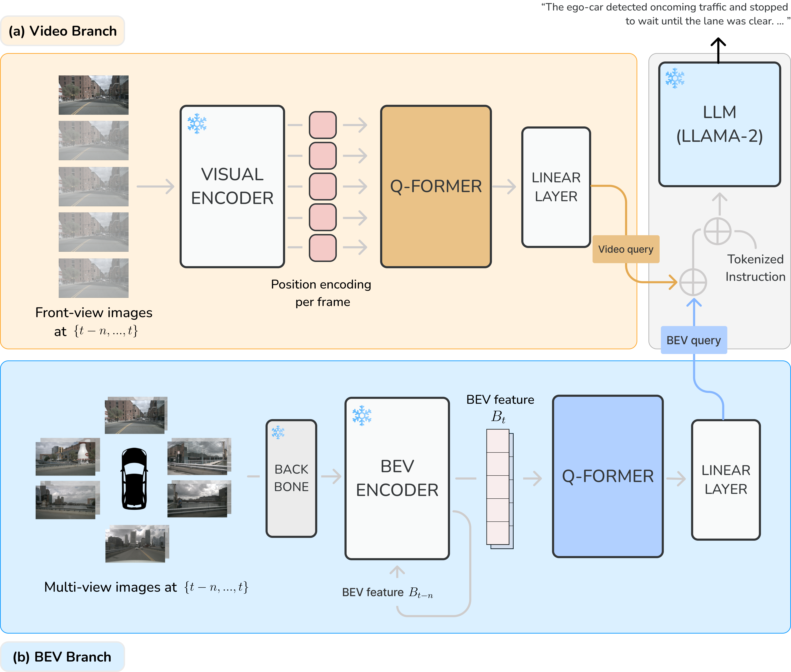This screenshot has height=672, width=791.
Task: Click the snowflake icon in Visual Encoder box
Action: tap(197, 123)
